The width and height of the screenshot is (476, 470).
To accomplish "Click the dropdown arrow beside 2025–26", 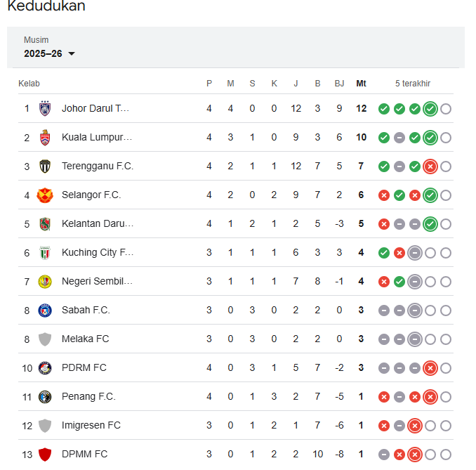I will click(72, 54).
